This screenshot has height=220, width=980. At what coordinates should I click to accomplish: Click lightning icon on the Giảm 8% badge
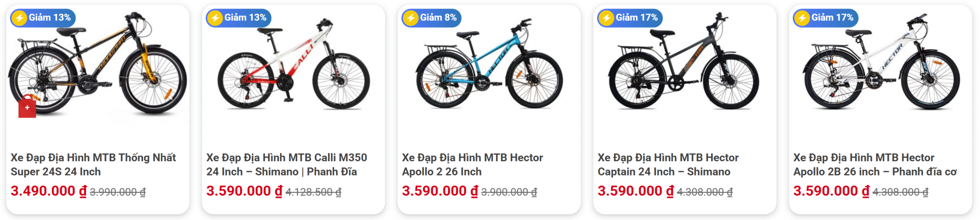411,18
